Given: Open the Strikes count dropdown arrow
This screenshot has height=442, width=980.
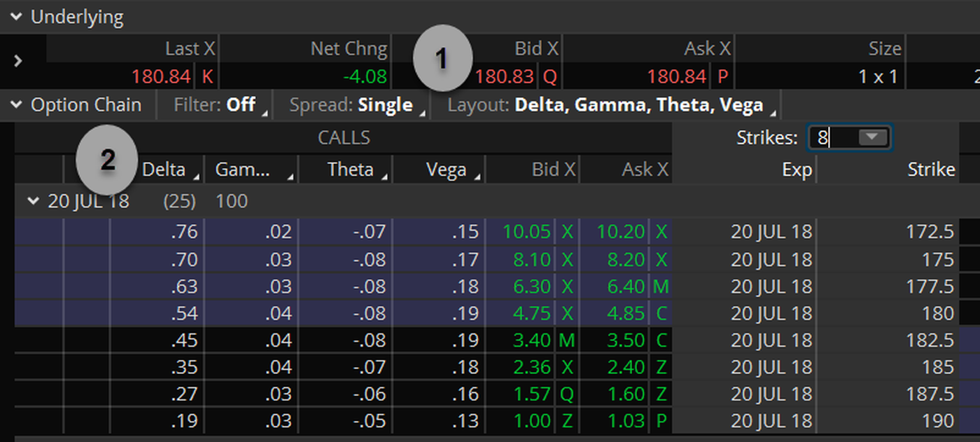Looking at the screenshot, I should click(872, 137).
